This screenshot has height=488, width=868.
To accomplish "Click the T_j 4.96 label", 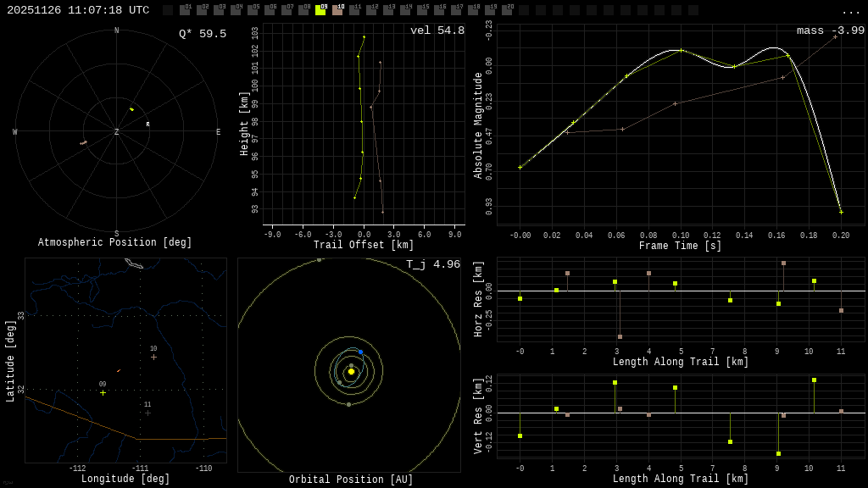I will [x=432, y=265].
